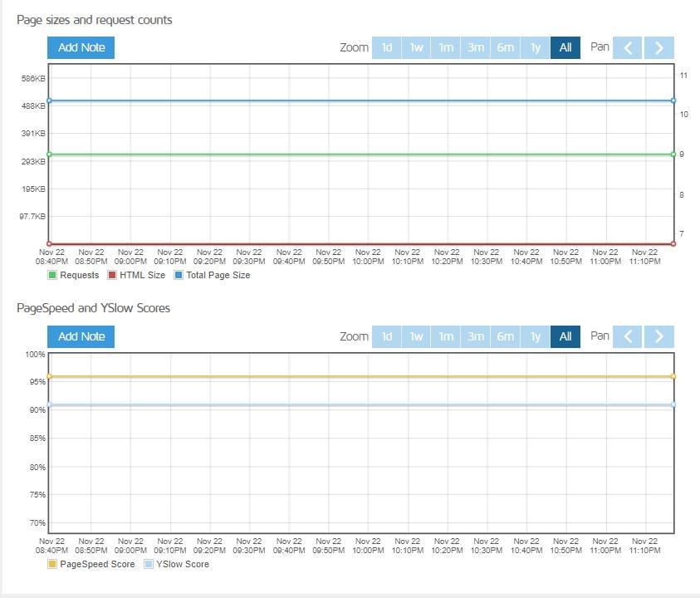Viewport: 700px width, 598px height.
Task: Toggle YSlow Score series in legend
Action: (176, 564)
